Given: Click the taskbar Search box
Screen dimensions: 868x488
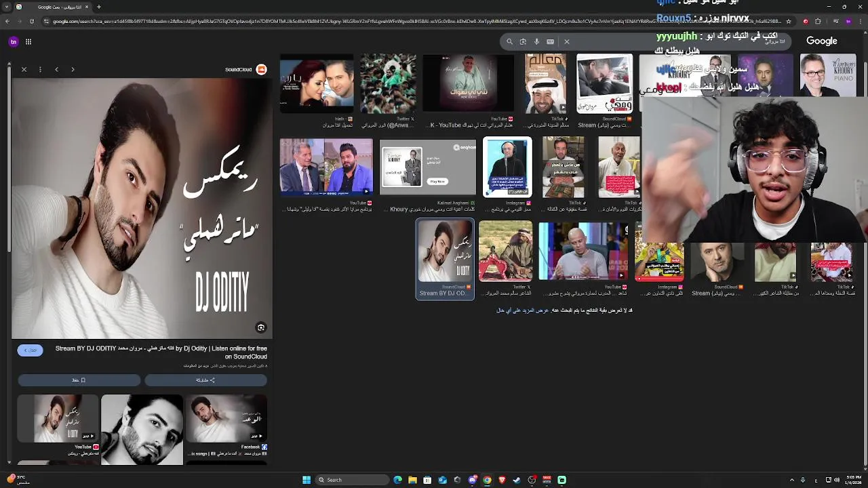Looking at the screenshot, I should pos(352,480).
